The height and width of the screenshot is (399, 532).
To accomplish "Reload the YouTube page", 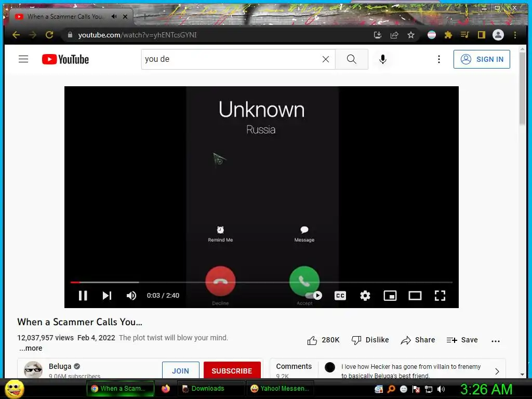I will pyautogui.click(x=49, y=35).
